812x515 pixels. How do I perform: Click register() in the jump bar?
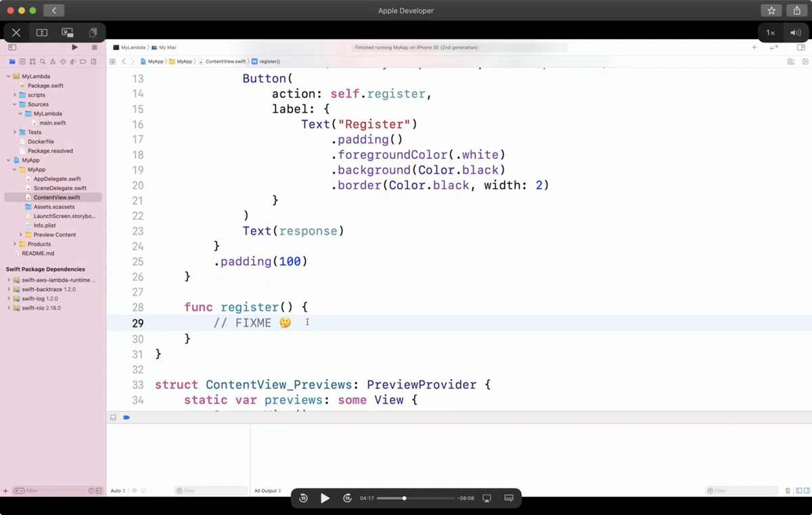[x=265, y=62]
